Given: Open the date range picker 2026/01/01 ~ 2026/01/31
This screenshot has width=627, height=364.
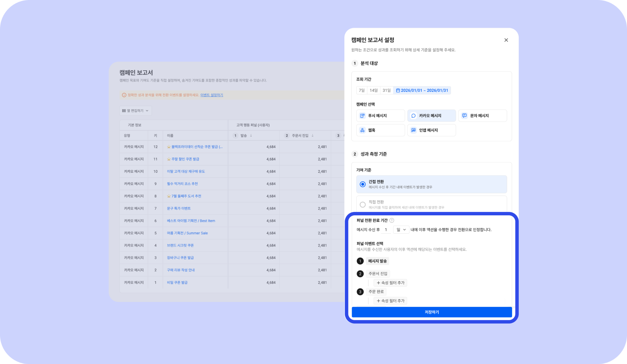Looking at the screenshot, I should 422,91.
